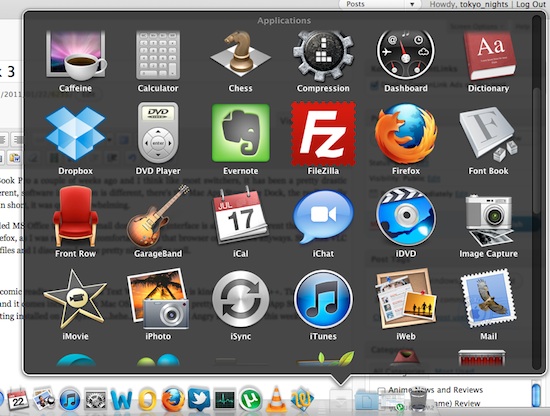Open Firefox in the Applications grid
Viewport: 550px width, 416px height.
tap(405, 134)
